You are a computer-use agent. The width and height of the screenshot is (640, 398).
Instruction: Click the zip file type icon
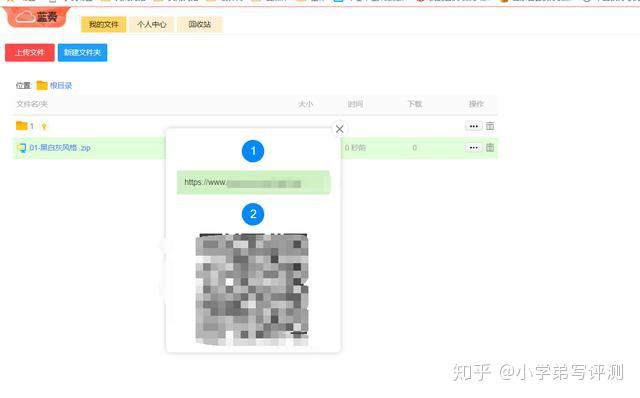pos(21,148)
